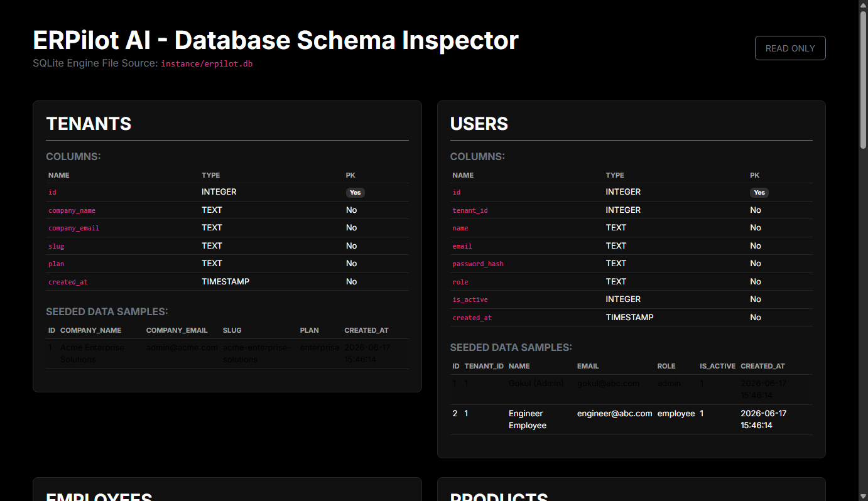Select tenant_id column name in USERS columns
The height and width of the screenshot is (501, 868).
(x=470, y=210)
